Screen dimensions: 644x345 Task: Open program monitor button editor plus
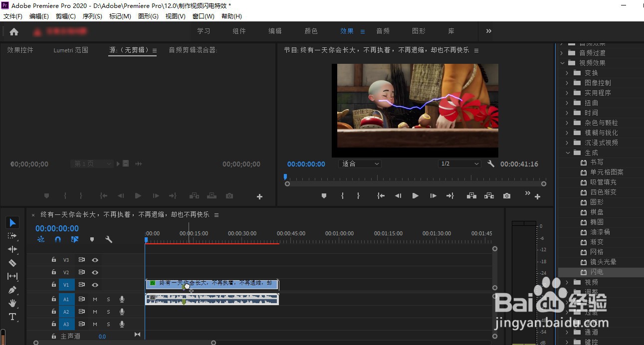pyautogui.click(x=537, y=197)
